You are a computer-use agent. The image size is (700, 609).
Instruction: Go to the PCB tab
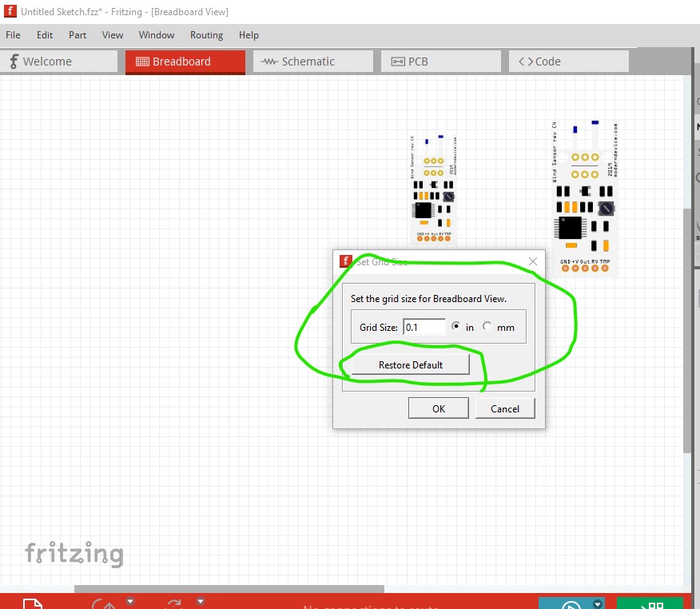pyautogui.click(x=440, y=62)
